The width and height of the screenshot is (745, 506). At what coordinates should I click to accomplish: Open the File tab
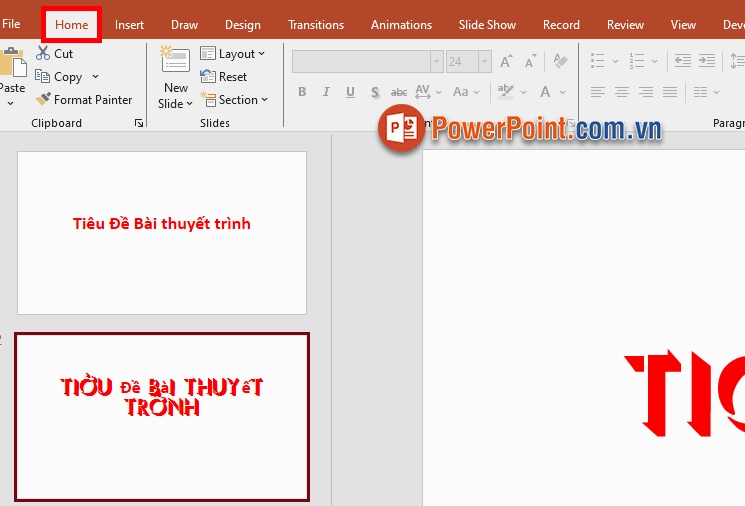tap(10, 24)
